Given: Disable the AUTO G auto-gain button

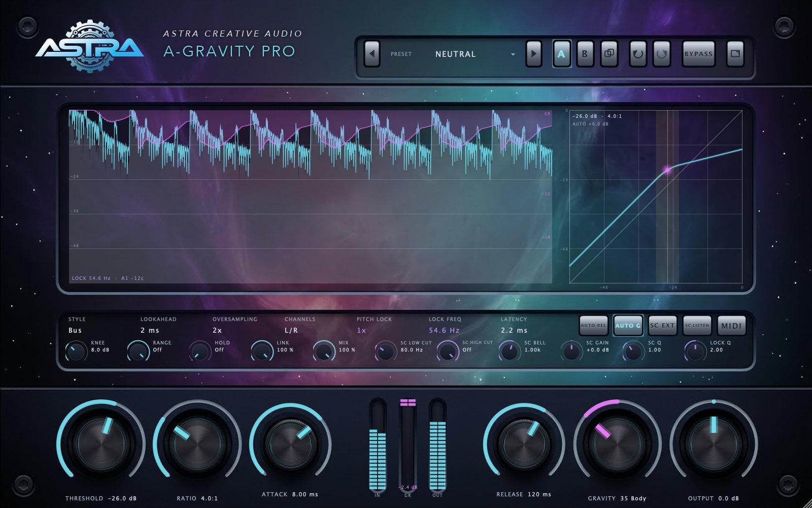Looking at the screenshot, I should coord(628,326).
